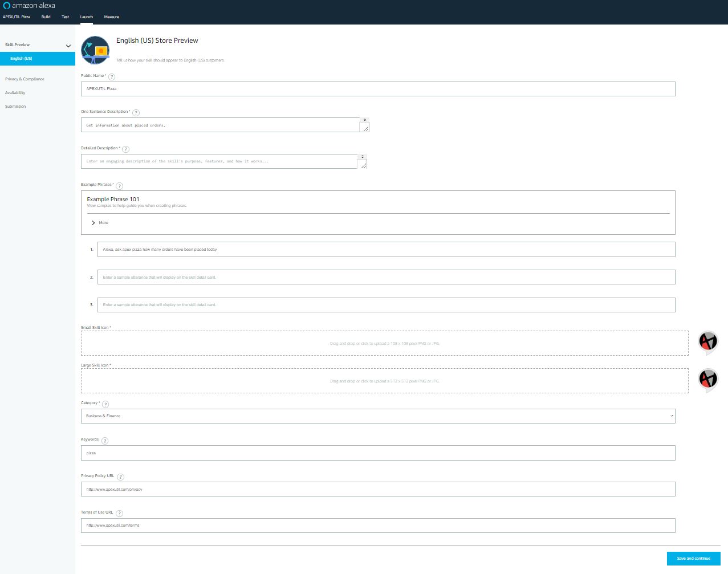
Task: Click the skill preview illustration icon
Action: click(x=95, y=50)
